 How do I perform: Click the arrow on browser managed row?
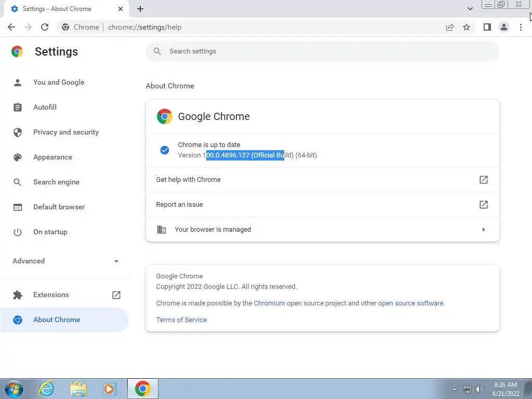point(484,230)
